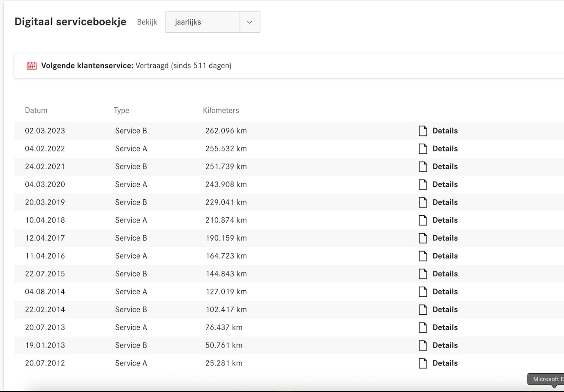This screenshot has width=564, height=392.
Task: Click document icon for 02.03.2023 service
Action: click(x=423, y=131)
